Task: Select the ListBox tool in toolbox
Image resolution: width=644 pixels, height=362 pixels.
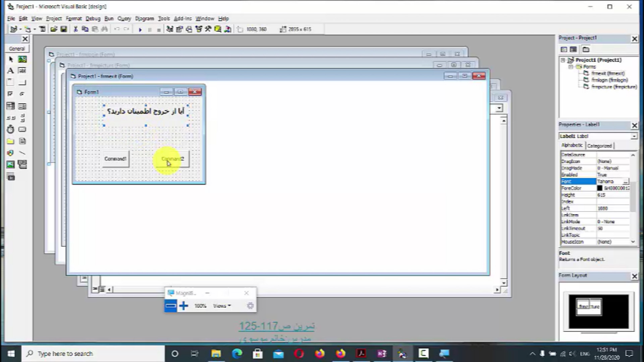Action: (22, 106)
